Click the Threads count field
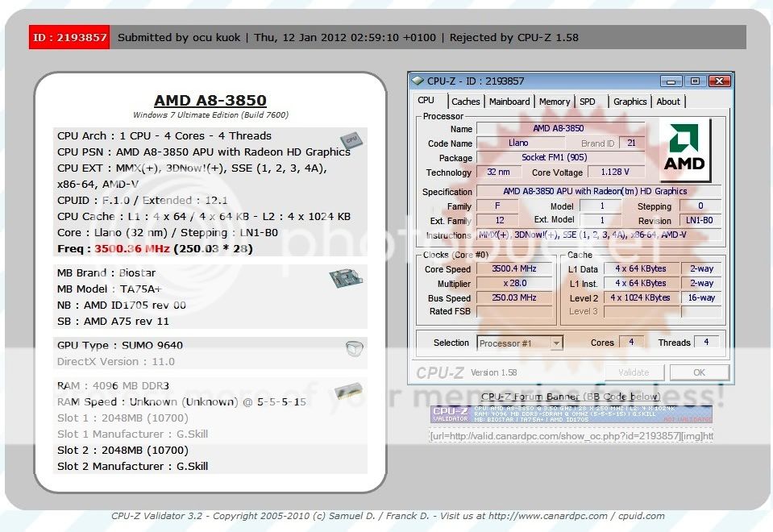The height and width of the screenshot is (532, 773). click(706, 342)
